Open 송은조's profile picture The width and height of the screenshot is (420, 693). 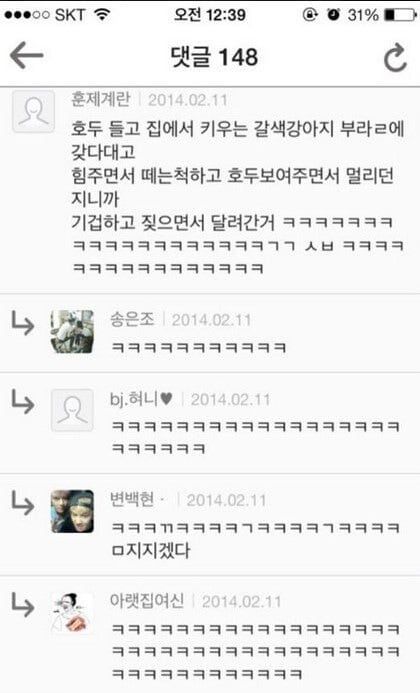72,331
